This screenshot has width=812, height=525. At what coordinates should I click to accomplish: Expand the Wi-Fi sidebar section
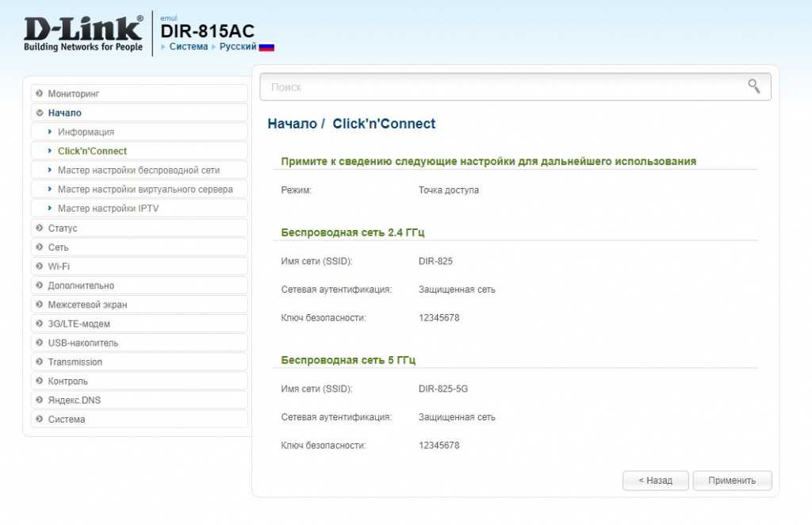(x=58, y=266)
